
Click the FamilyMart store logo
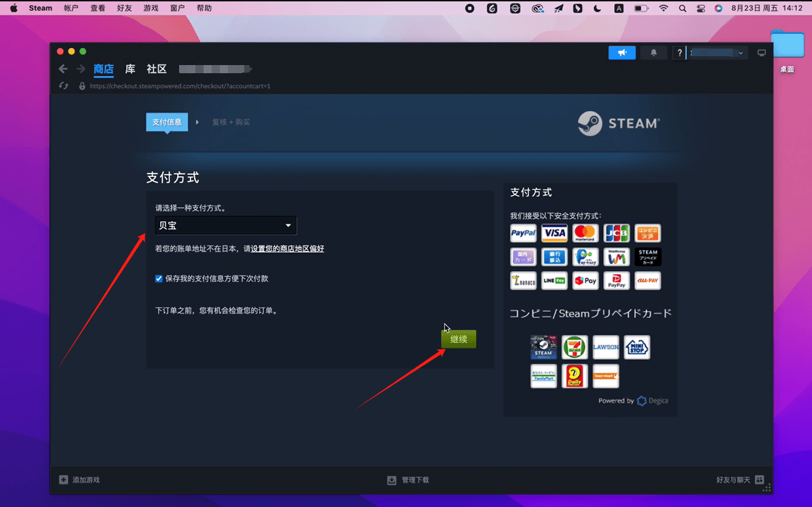pyautogui.click(x=543, y=376)
